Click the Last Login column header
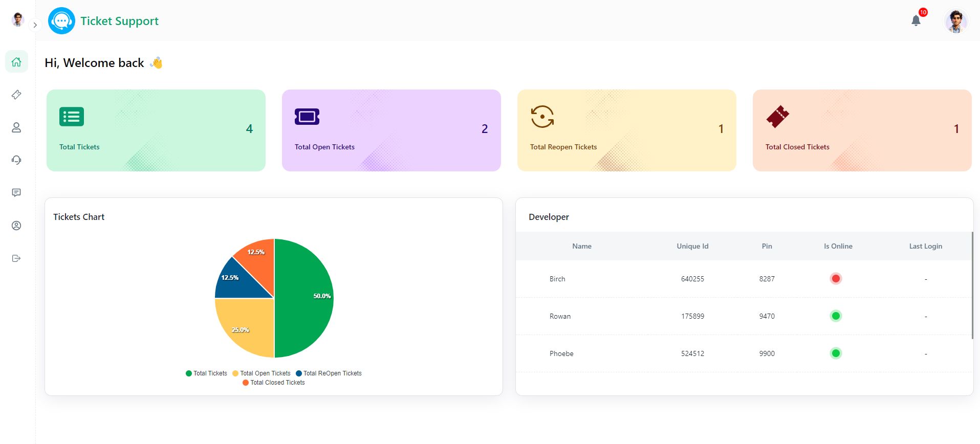This screenshot has height=444, width=980. click(x=926, y=246)
